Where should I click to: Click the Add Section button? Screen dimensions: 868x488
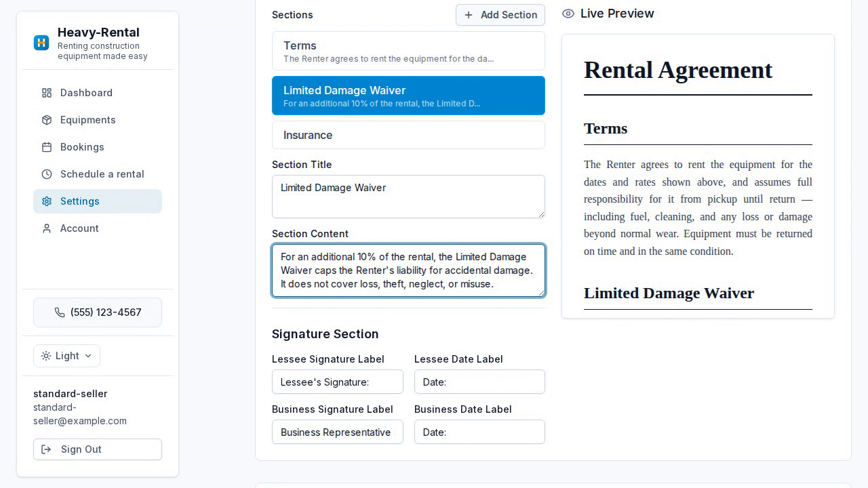click(x=500, y=15)
